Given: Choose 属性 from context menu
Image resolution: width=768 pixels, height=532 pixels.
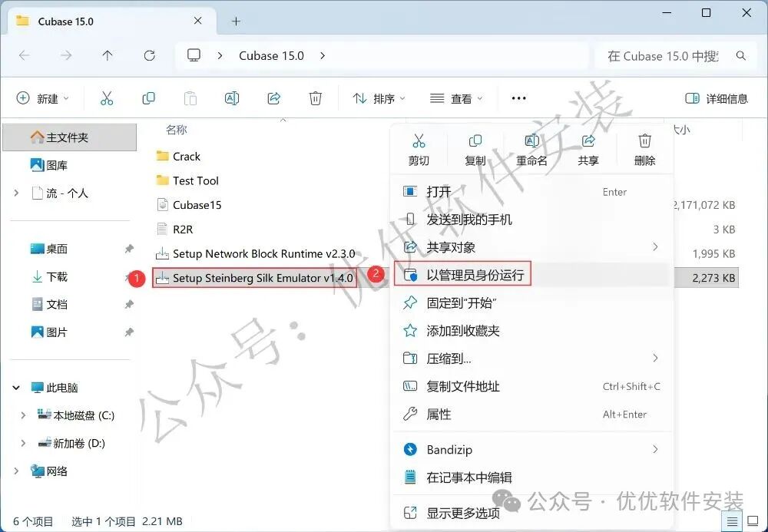Looking at the screenshot, I should [531, 415].
